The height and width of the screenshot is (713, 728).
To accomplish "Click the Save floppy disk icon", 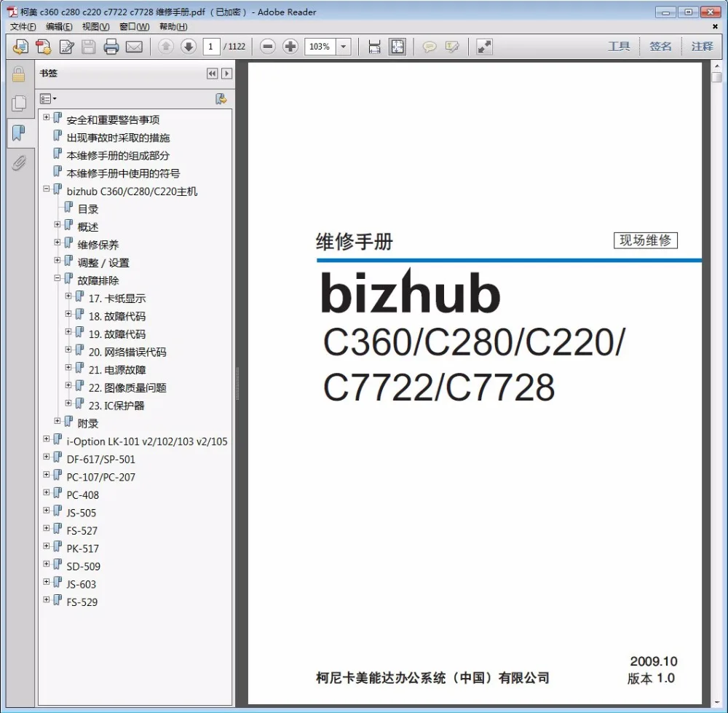I will 89,47.
